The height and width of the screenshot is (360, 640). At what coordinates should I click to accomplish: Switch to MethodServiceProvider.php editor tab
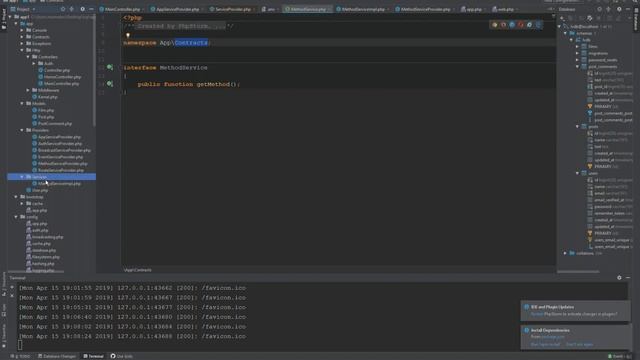(x=425, y=9)
